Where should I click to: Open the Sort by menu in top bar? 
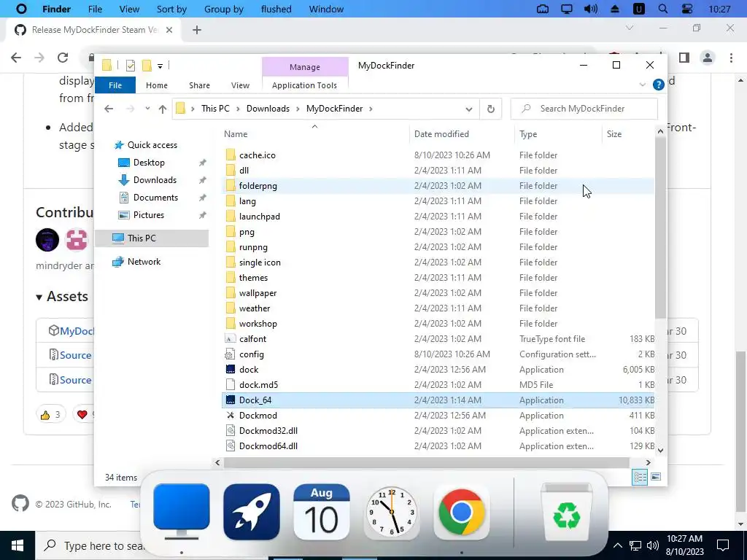click(x=171, y=9)
